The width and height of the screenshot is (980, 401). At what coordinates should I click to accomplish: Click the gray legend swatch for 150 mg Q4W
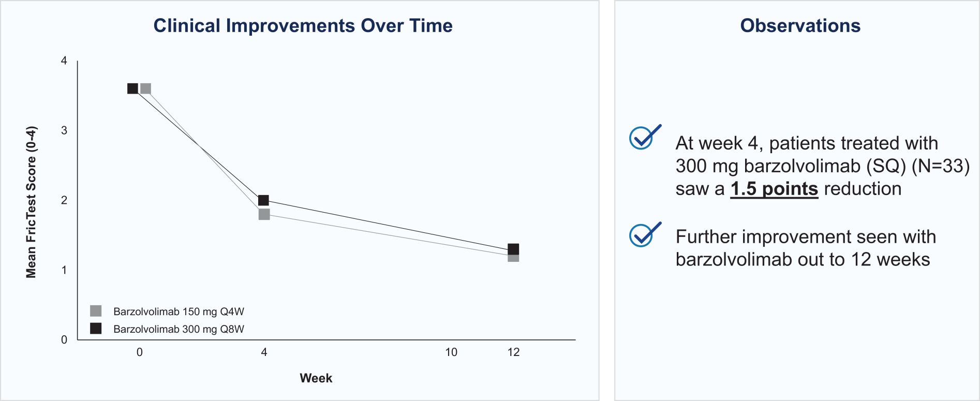click(x=96, y=311)
